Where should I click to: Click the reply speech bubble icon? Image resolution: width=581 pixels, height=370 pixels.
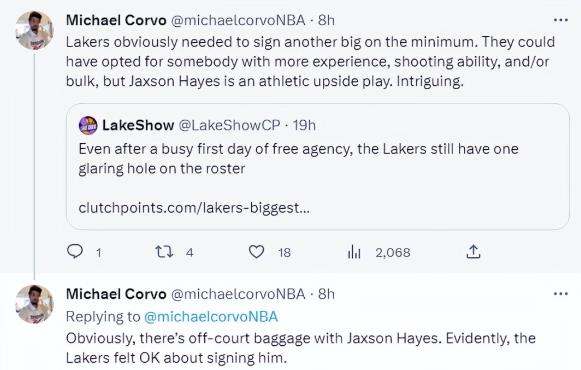[75, 251]
